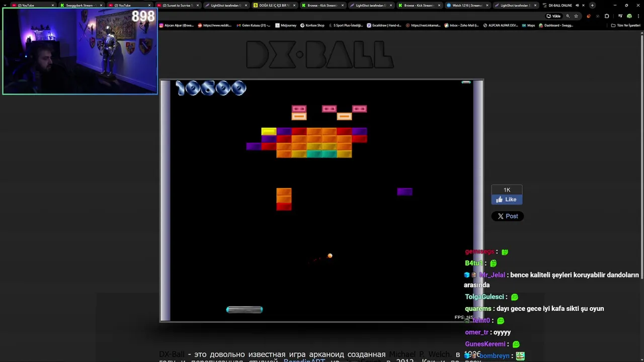Viewport: 644px width, 362px height.
Task: Open the ALPCAN ALPAR DEV bookmark
Action: tap(501, 25)
